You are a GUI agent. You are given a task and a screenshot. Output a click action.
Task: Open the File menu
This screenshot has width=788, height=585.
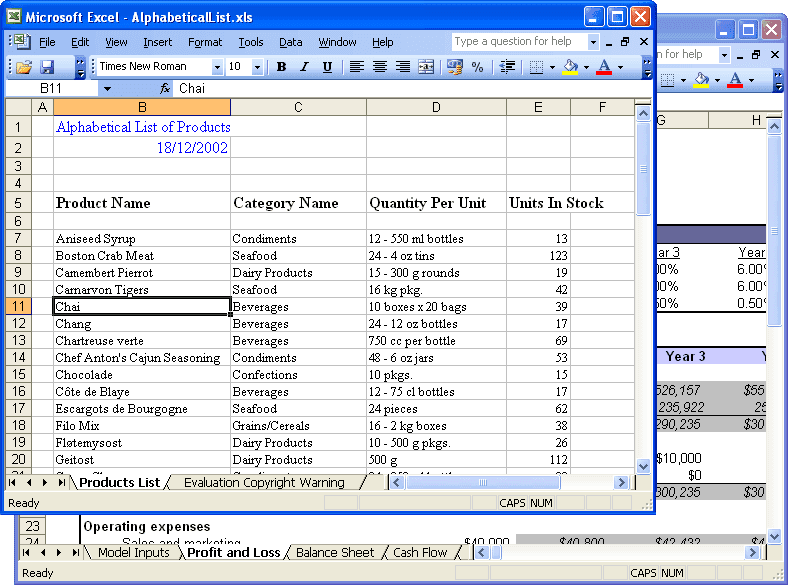click(x=47, y=42)
